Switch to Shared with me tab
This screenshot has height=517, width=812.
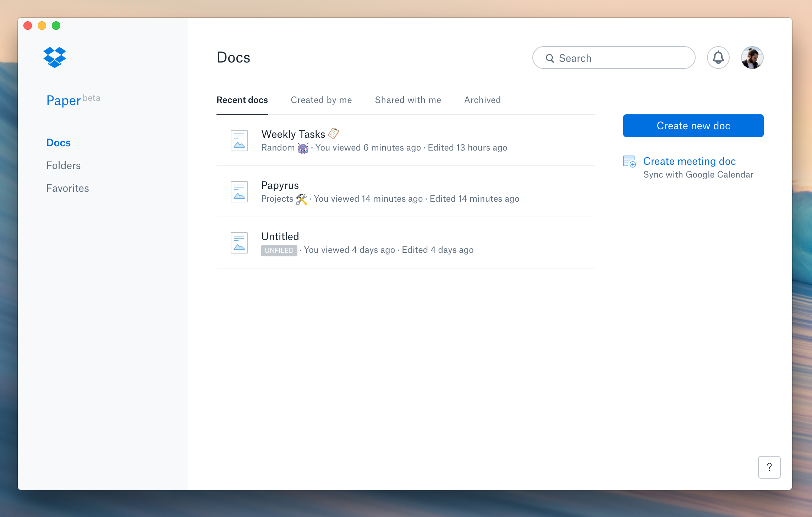(x=408, y=100)
